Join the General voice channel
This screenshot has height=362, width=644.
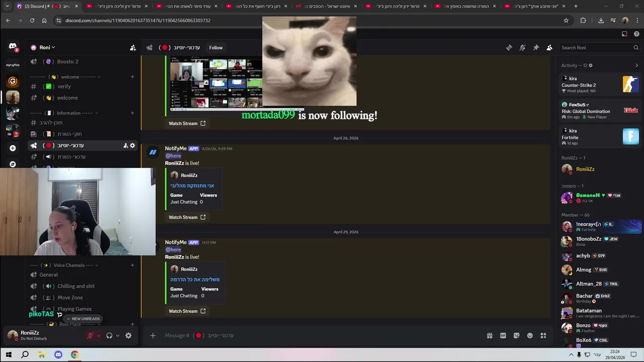pos(83,275)
